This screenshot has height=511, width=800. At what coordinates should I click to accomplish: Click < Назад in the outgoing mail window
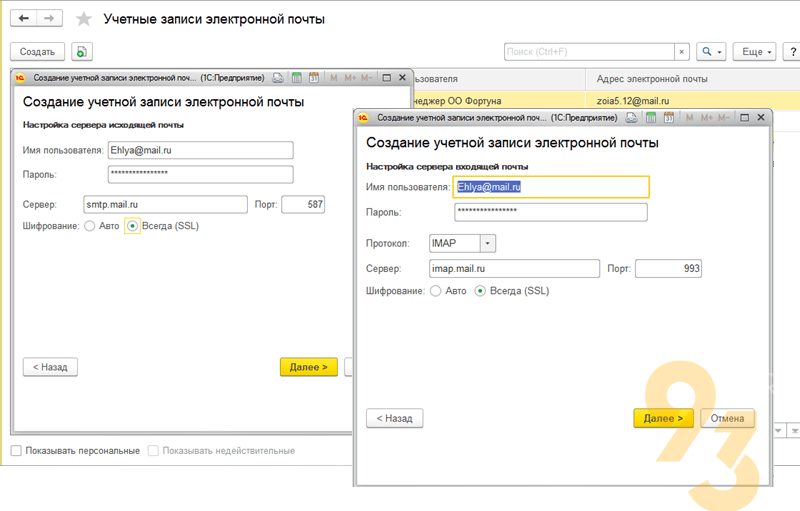click(x=50, y=367)
